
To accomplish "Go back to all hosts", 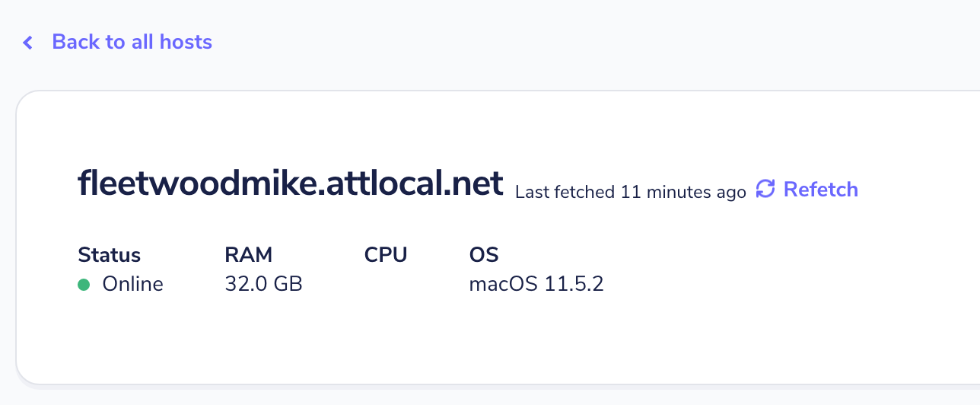I will point(117,42).
